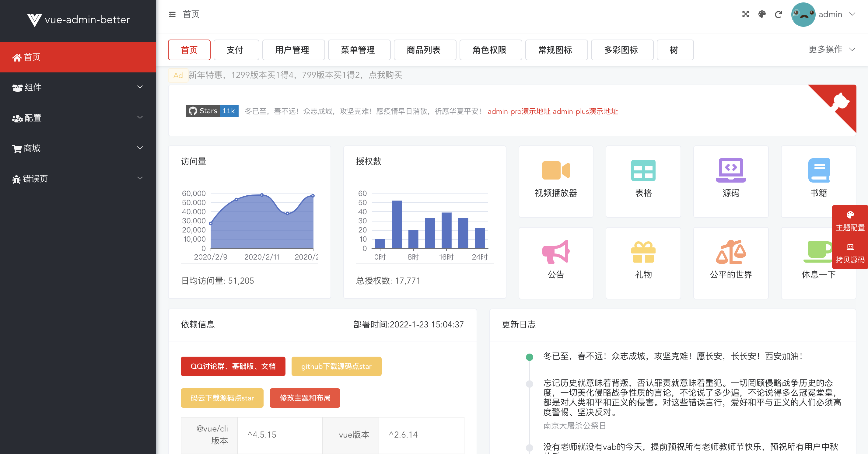Viewport: 868px width, 454px height.
Task: Click the 错误页 bug icon
Action: click(16, 179)
